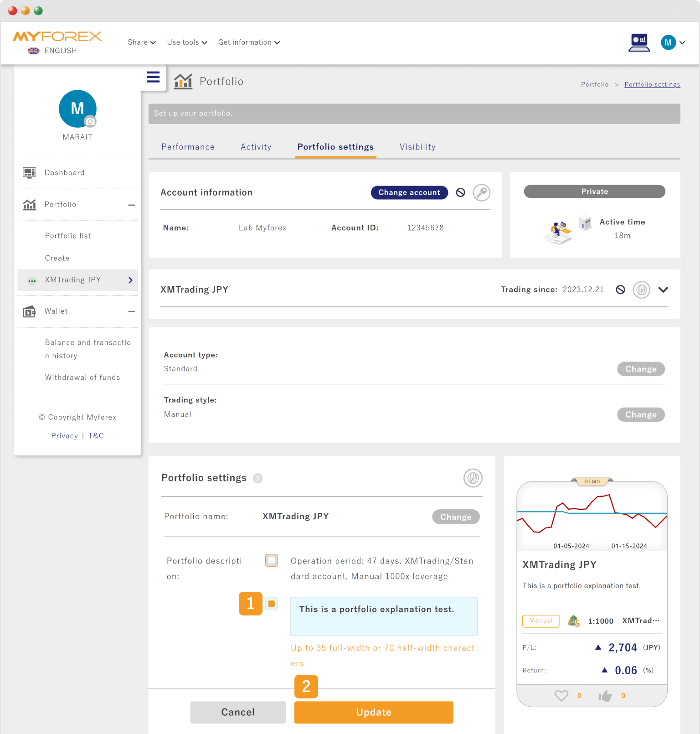The image size is (700, 734).
Task: Open the T&C link
Action: coord(96,436)
